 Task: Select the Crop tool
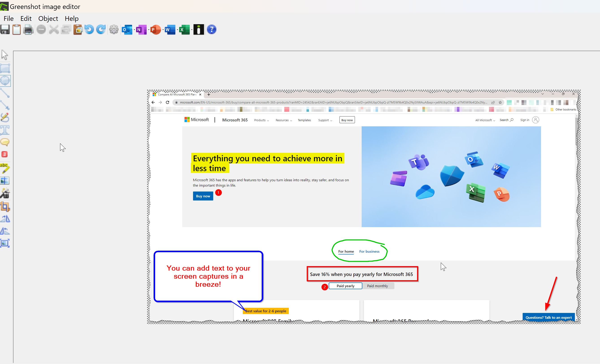5,207
